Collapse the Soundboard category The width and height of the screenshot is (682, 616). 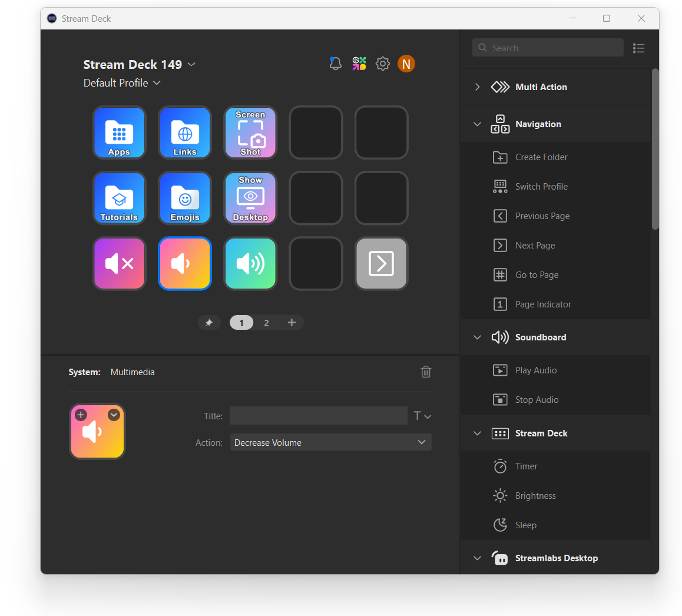[477, 337]
